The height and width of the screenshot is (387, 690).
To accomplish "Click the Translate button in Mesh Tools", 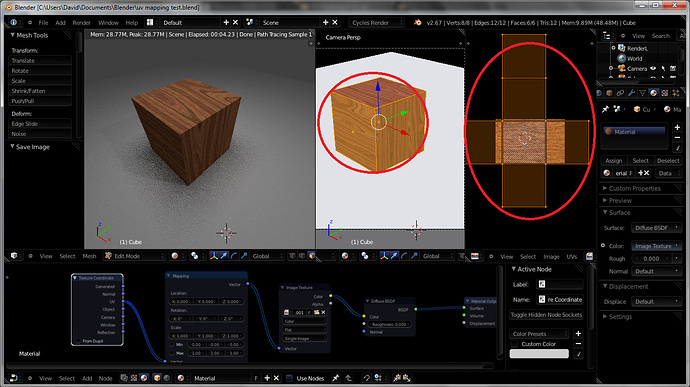I will 40,60.
